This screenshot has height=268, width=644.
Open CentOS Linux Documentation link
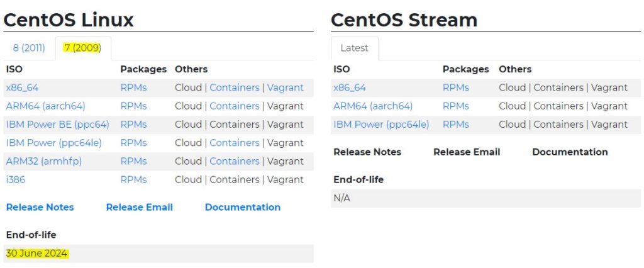click(x=242, y=207)
